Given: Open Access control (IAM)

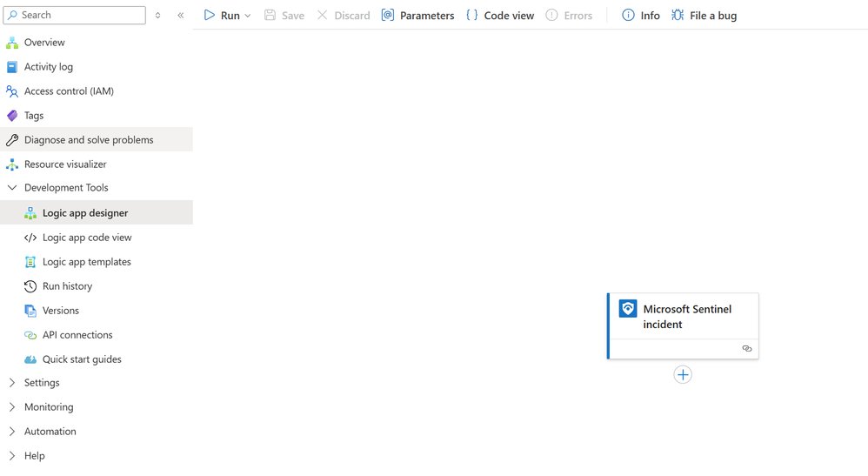Looking at the screenshot, I should tap(97, 91).
